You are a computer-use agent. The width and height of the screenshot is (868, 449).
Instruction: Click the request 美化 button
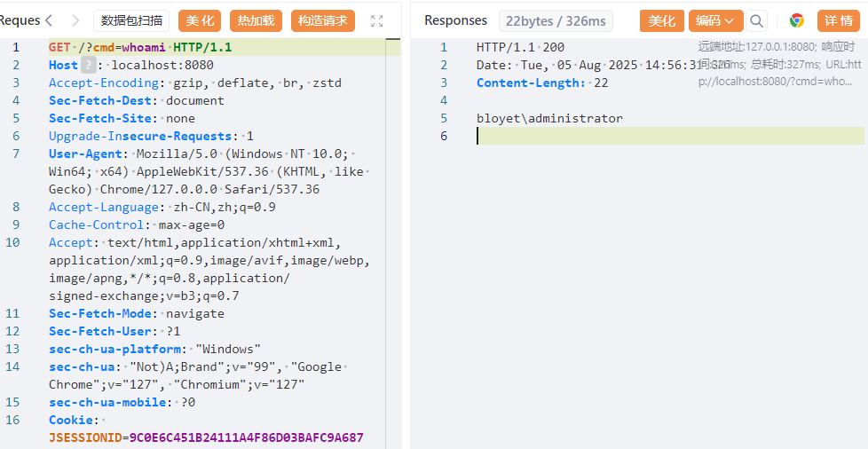click(x=200, y=20)
